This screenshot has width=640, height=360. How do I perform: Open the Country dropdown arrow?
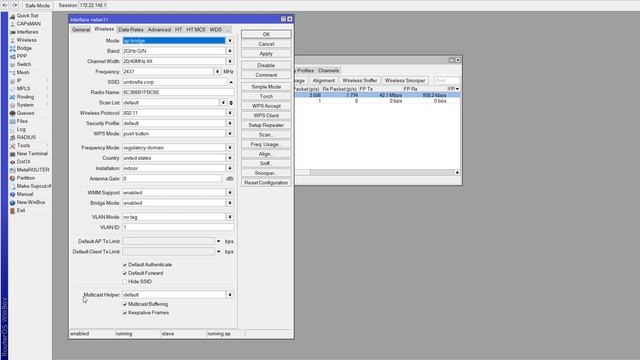[230, 158]
